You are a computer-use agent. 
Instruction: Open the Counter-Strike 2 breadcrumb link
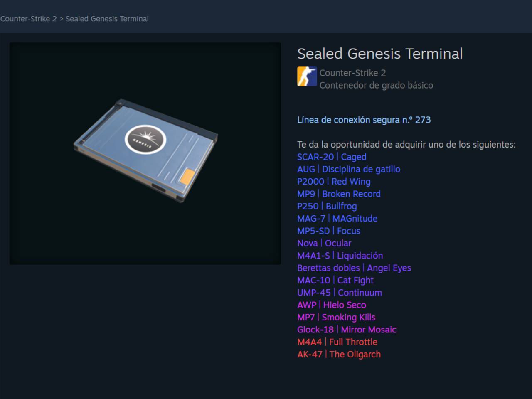28,19
